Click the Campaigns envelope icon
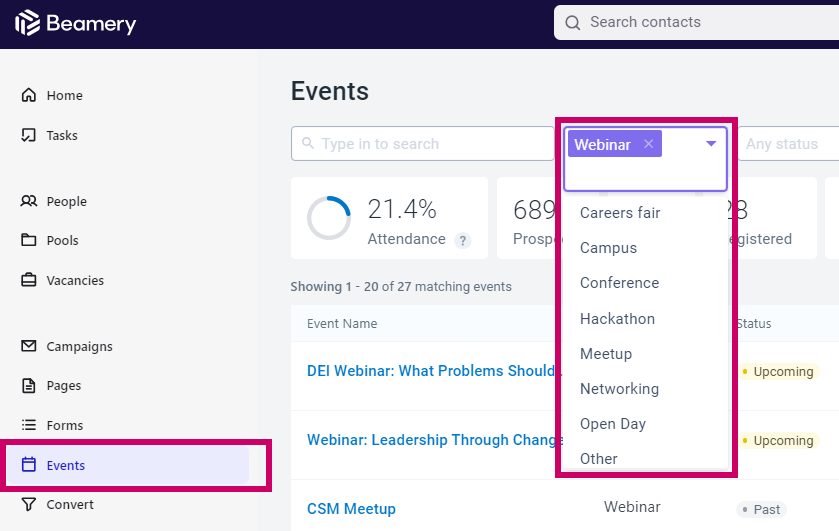The image size is (839, 531). (x=28, y=346)
